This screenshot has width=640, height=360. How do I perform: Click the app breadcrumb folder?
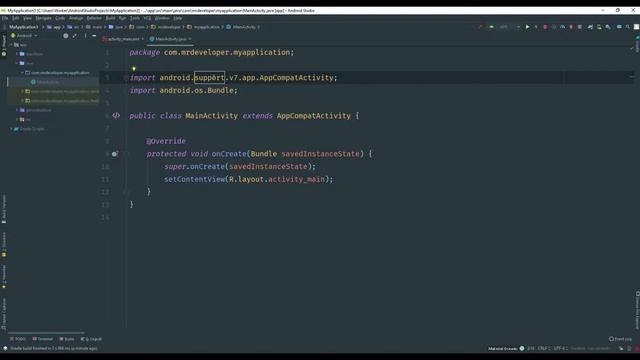click(x=54, y=27)
